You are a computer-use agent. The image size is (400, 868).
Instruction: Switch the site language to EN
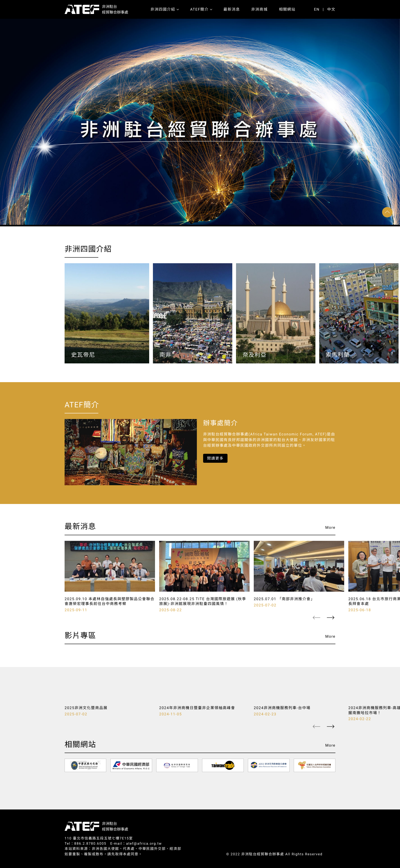(316, 9)
